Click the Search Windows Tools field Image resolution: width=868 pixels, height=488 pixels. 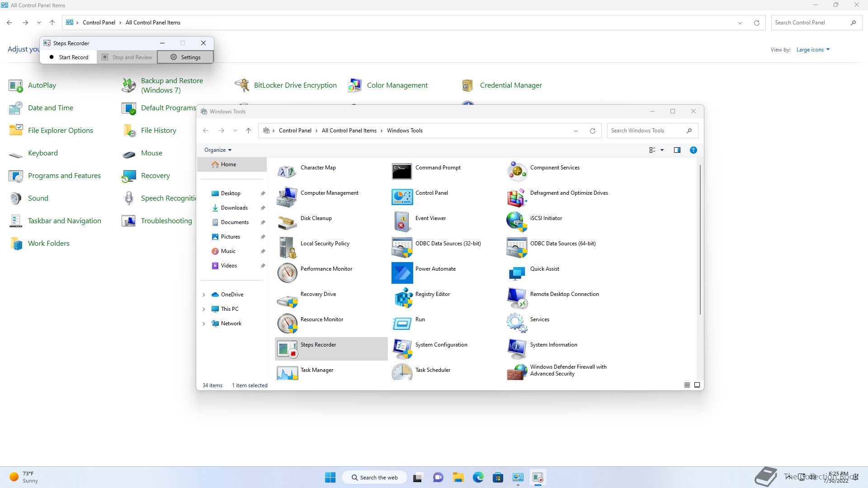tap(652, 131)
